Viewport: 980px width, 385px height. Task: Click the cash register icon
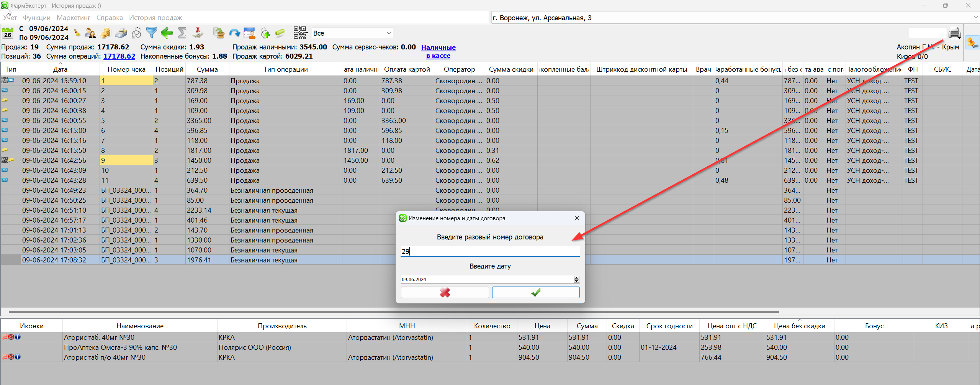pos(121,33)
